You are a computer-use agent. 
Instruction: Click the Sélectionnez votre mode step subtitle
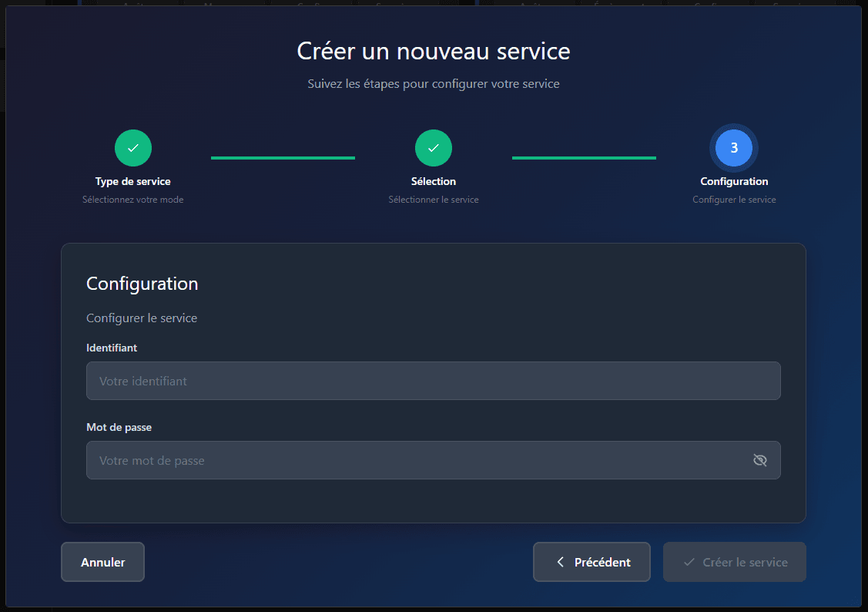coord(132,200)
